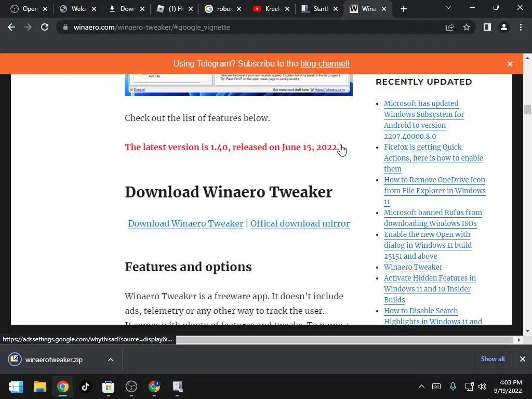Open the Chrome profile icon
532x399 pixels.
point(504,27)
